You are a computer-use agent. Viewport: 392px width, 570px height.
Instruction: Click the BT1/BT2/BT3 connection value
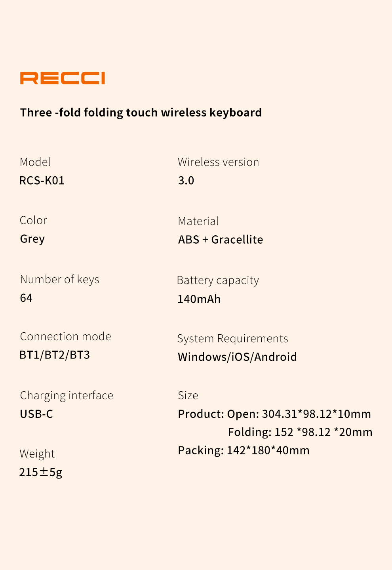tap(55, 355)
